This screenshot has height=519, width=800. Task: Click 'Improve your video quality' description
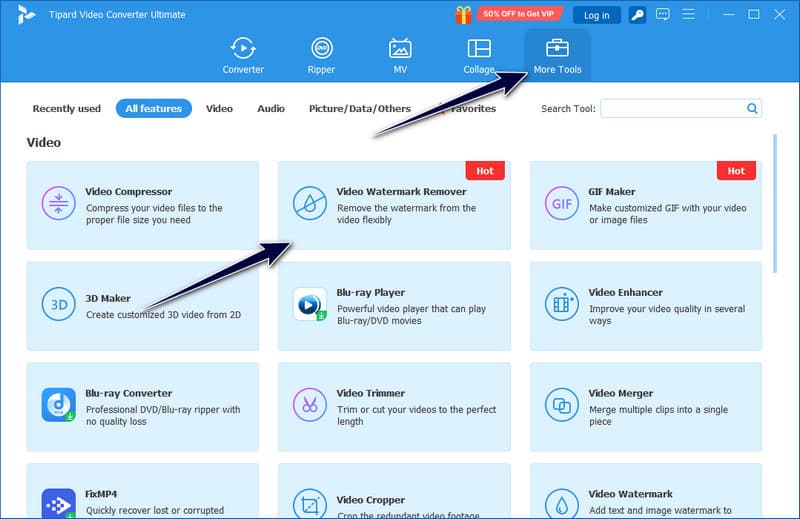coord(667,315)
